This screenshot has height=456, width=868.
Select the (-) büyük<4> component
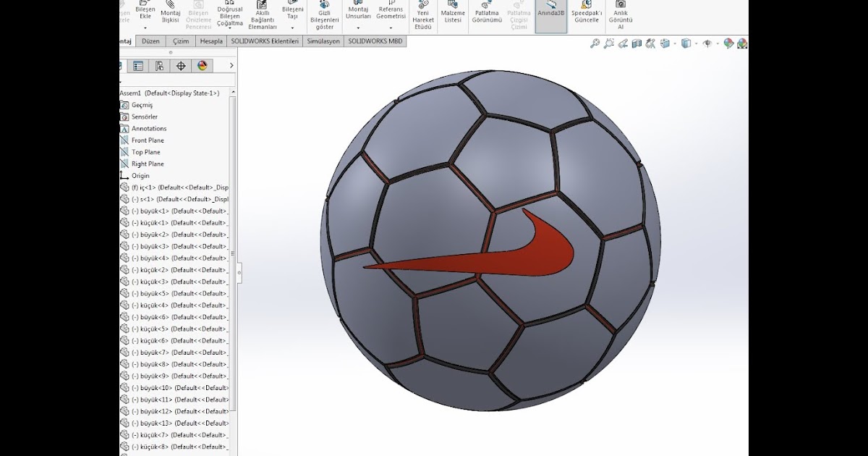coord(174,258)
